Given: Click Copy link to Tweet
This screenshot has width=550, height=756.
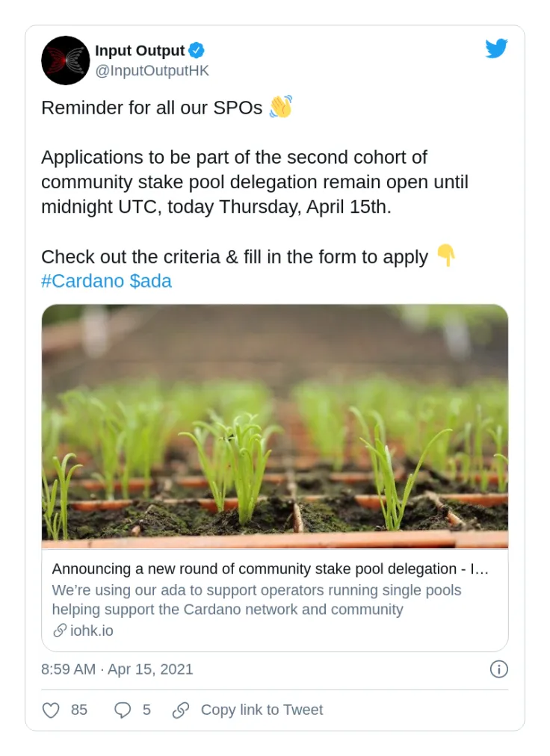Looking at the screenshot, I should point(262,710).
